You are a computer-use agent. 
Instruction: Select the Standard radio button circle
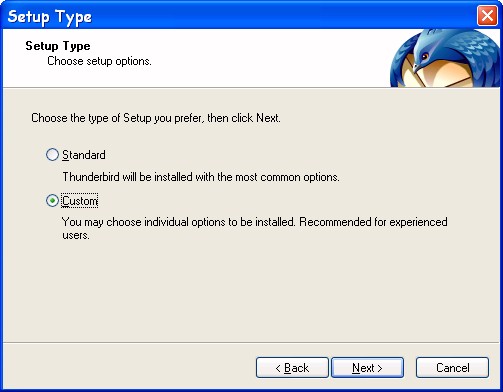coord(52,155)
